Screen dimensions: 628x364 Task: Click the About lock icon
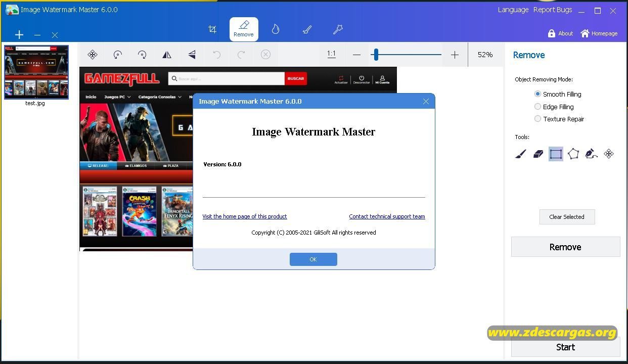(x=552, y=33)
